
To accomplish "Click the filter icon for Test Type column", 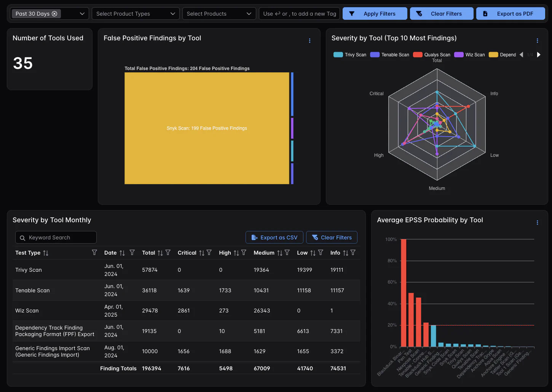I will (94, 253).
